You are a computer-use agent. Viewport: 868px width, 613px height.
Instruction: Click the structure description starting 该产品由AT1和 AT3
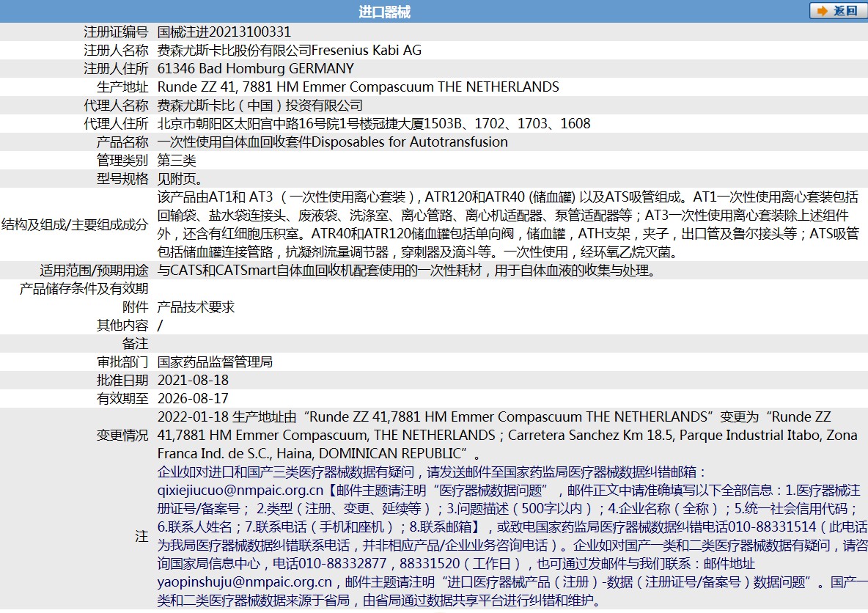pos(508,224)
